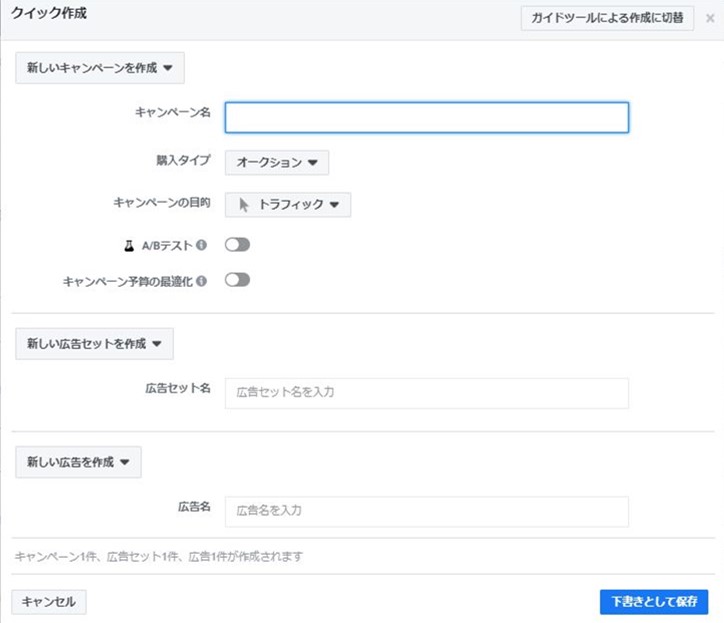The width and height of the screenshot is (724, 623).
Task: Click the 下書きとして保存 button
Action: [x=654, y=602]
